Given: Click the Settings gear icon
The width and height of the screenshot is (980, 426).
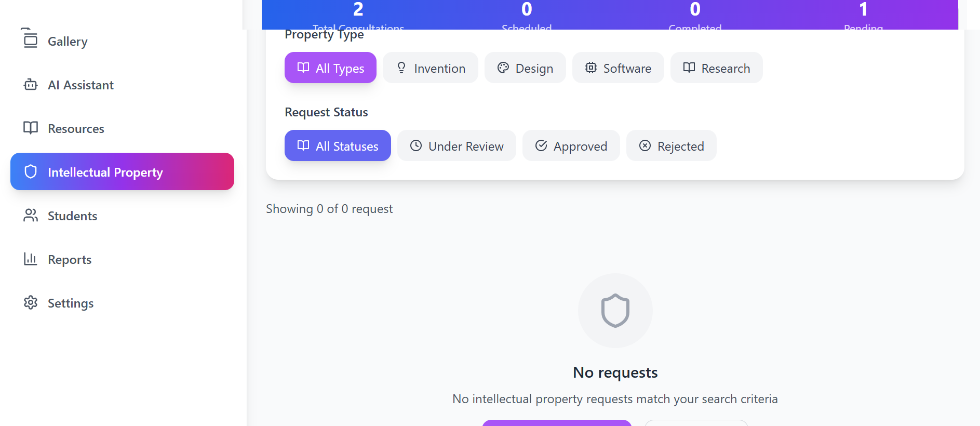Looking at the screenshot, I should [x=31, y=302].
